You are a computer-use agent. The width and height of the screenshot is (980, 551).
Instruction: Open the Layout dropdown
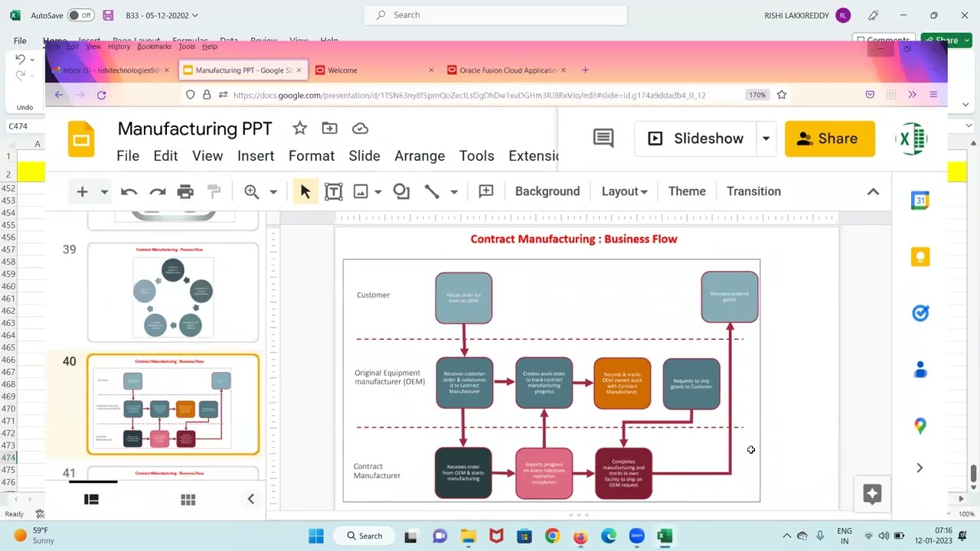[624, 191]
